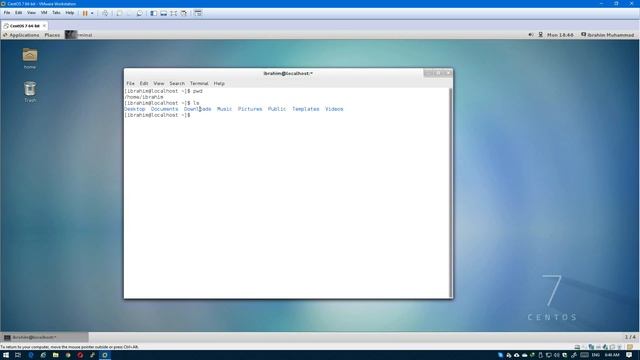
Task: Open VMware Edit menu
Action: click(19, 13)
